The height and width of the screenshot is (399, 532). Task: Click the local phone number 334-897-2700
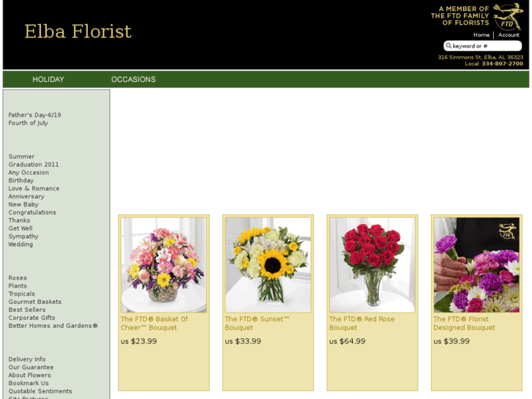[502, 64]
